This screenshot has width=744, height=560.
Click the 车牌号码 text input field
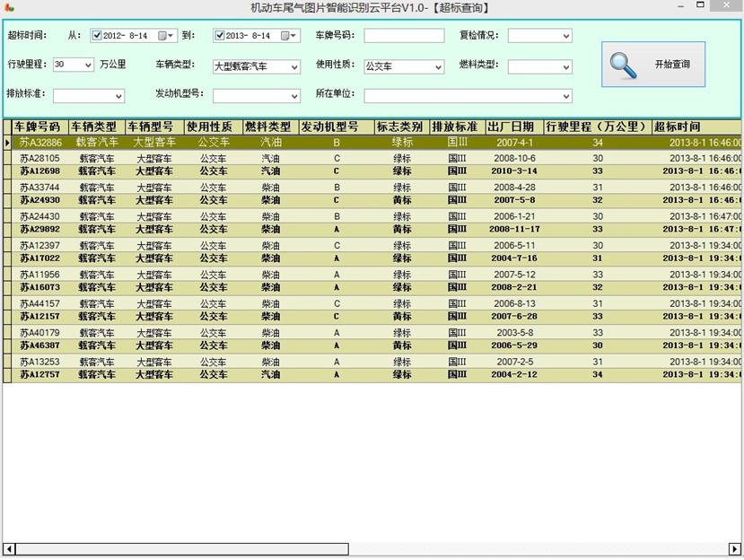pyautogui.click(x=403, y=36)
